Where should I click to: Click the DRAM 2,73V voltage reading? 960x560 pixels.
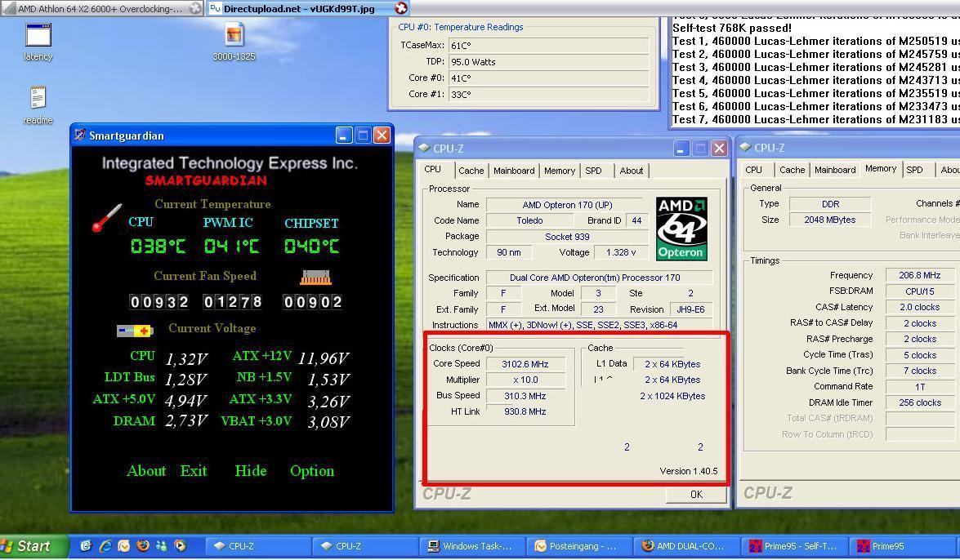point(186,421)
